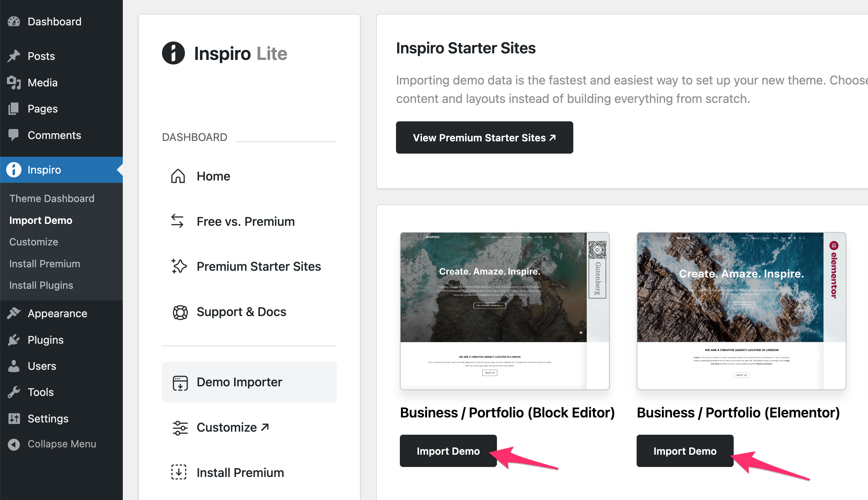Open Appearance with the brush icon

point(14,313)
